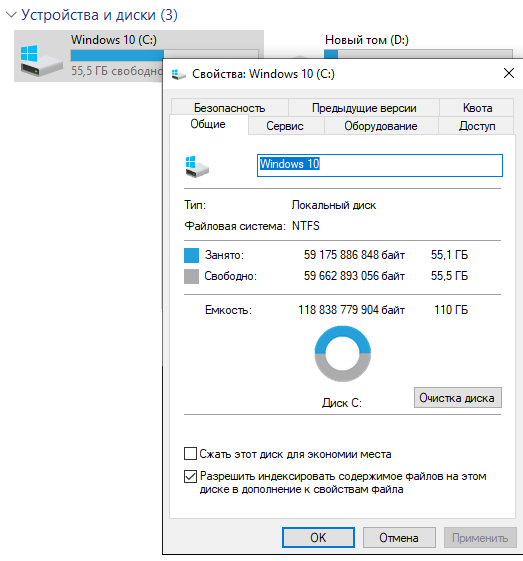Click the Windows 10 (C:) drive icon in Explorer
This screenshot has width=523, height=561.
(41, 60)
